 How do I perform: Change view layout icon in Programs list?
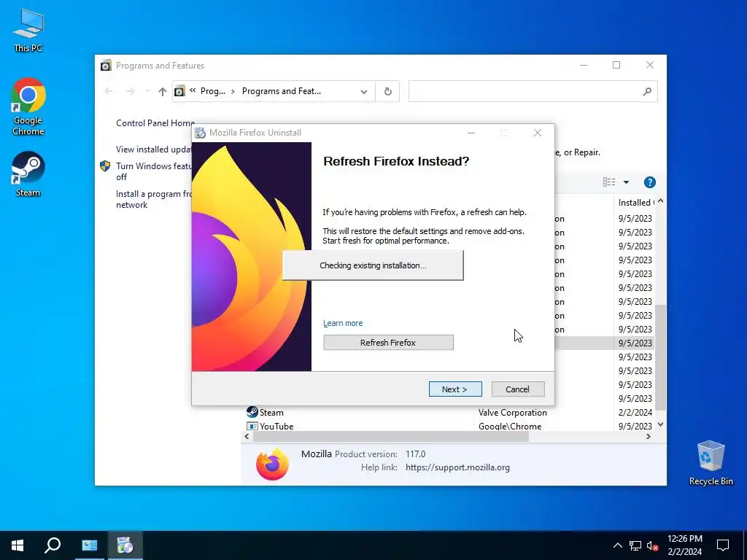point(609,182)
